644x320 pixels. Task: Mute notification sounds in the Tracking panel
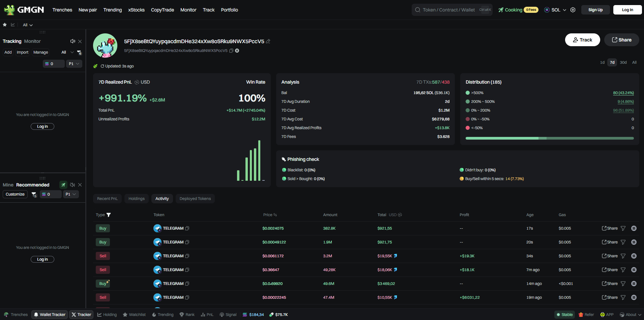(x=72, y=41)
